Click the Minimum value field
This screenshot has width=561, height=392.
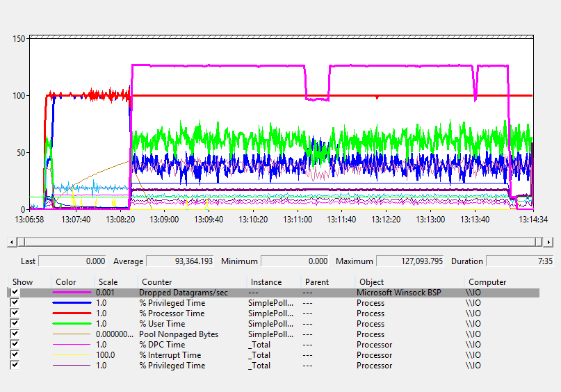(x=295, y=261)
